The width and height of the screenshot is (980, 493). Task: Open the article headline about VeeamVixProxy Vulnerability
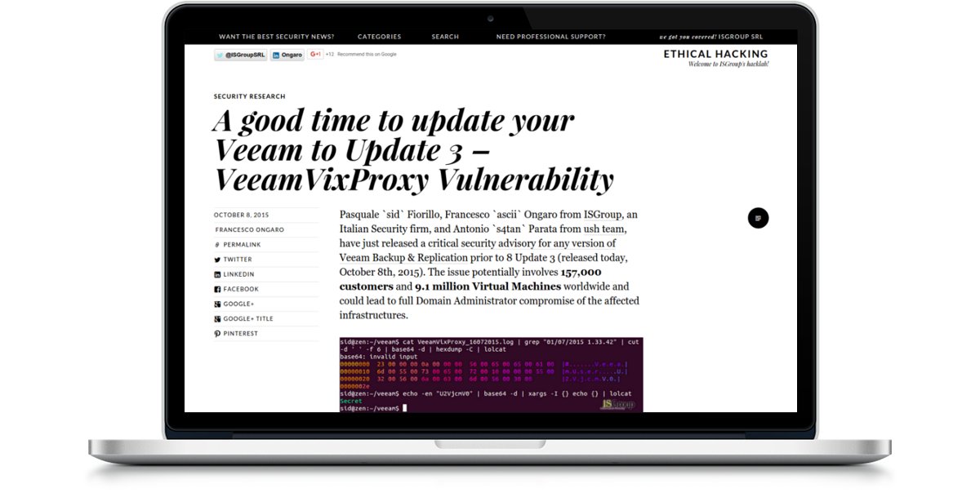[412, 150]
